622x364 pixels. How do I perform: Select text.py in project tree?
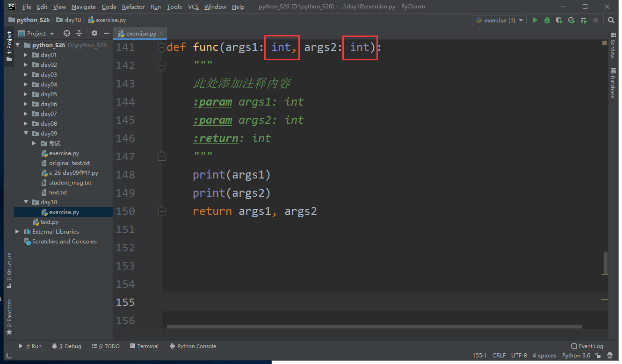click(49, 222)
